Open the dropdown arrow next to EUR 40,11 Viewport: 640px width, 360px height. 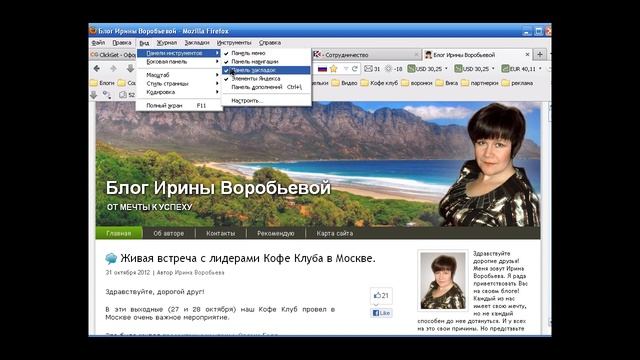click(540, 69)
